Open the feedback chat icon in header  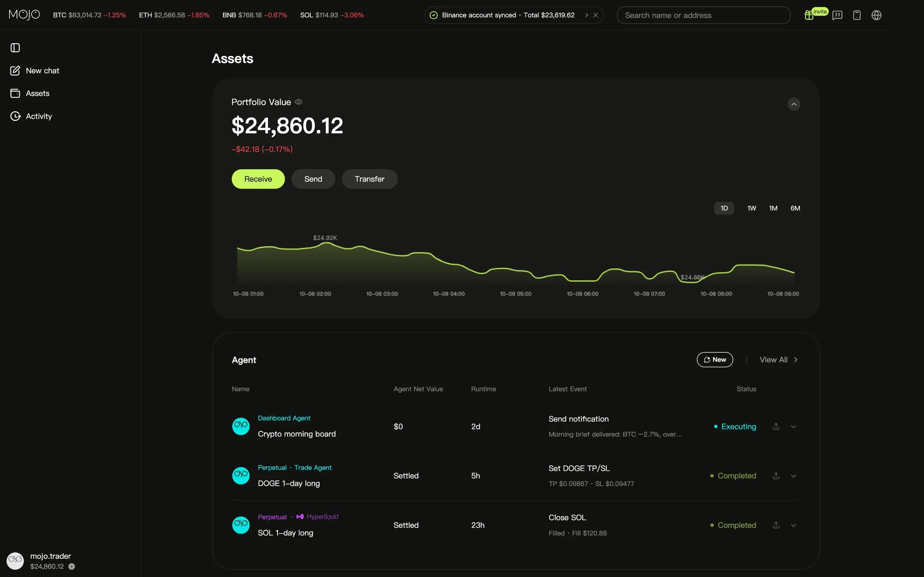(x=837, y=15)
